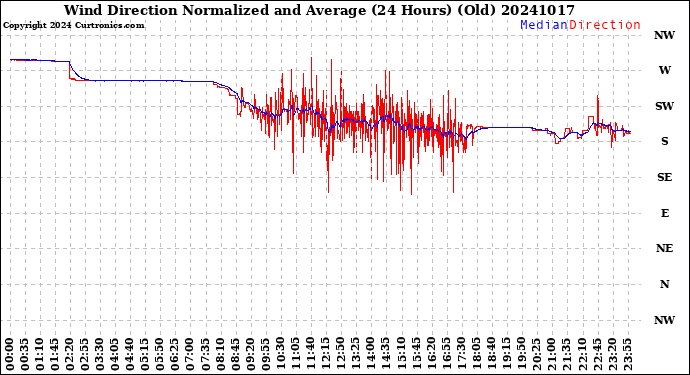Image resolution: width=690 pixels, height=375 pixels.
Task: Click the chart title text
Action: point(319,10)
